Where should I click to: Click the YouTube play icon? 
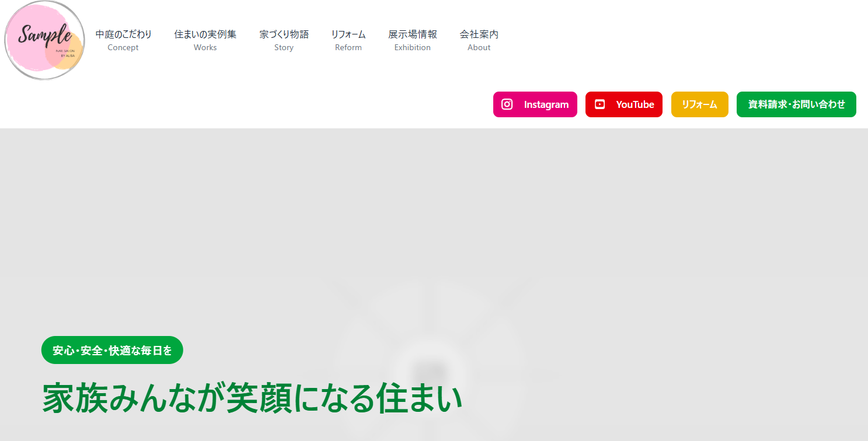[599, 104]
